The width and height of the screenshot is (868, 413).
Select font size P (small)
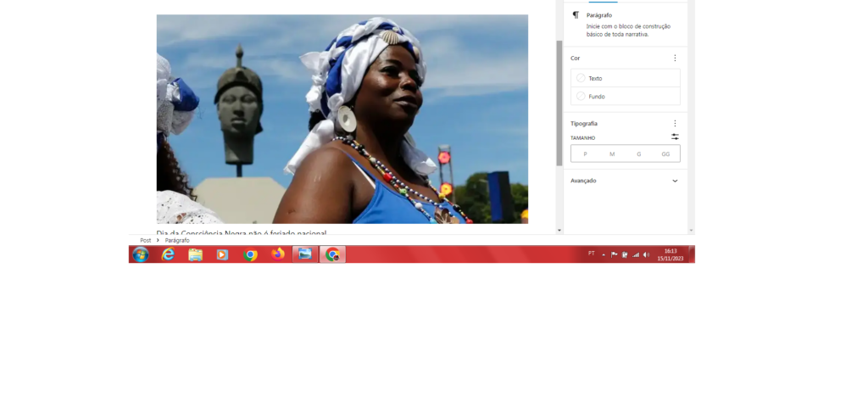pyautogui.click(x=585, y=154)
